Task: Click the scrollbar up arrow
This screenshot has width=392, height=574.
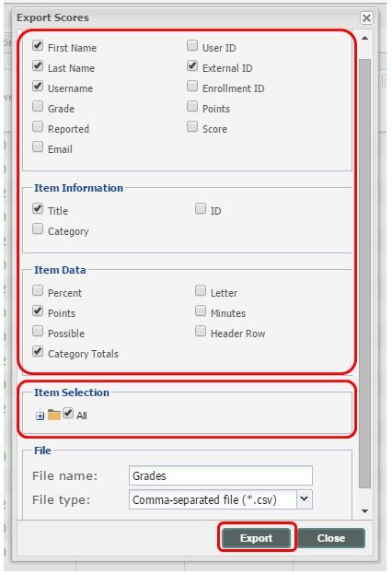Action: [364, 38]
